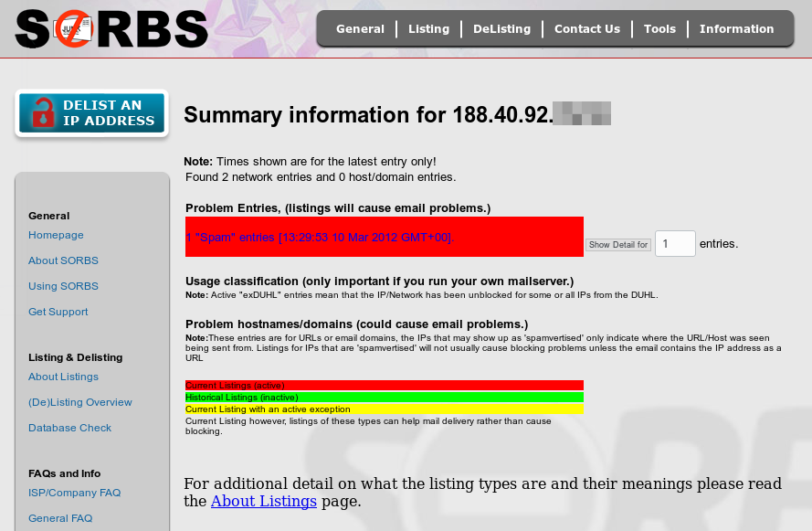This screenshot has height=531, width=812.
Task: Open ISP/Company FAQ link
Action: click(75, 493)
